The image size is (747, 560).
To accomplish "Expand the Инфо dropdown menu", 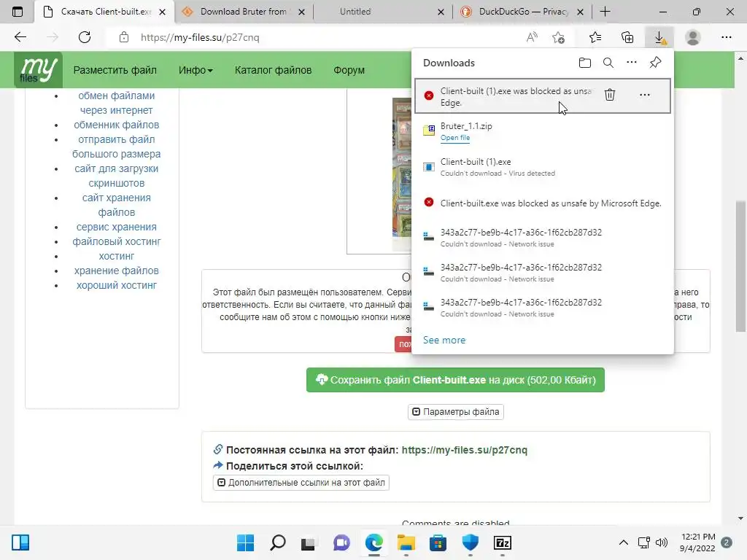I will tap(196, 70).
